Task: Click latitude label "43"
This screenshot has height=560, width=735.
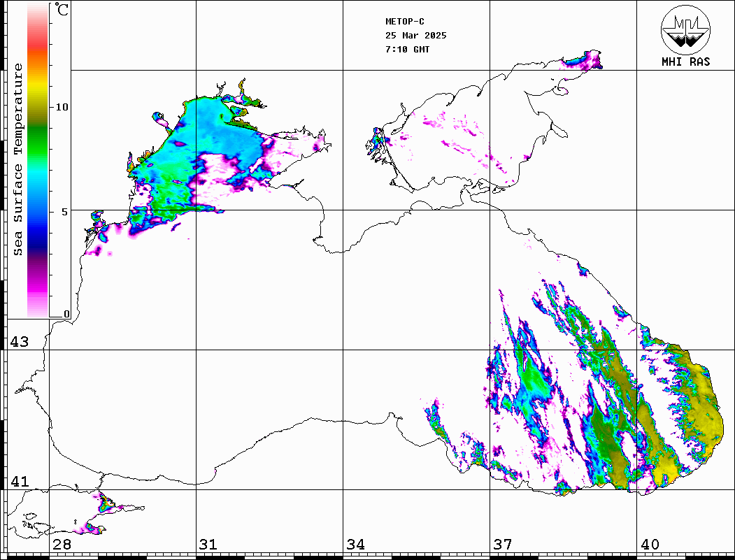Action: tap(19, 342)
